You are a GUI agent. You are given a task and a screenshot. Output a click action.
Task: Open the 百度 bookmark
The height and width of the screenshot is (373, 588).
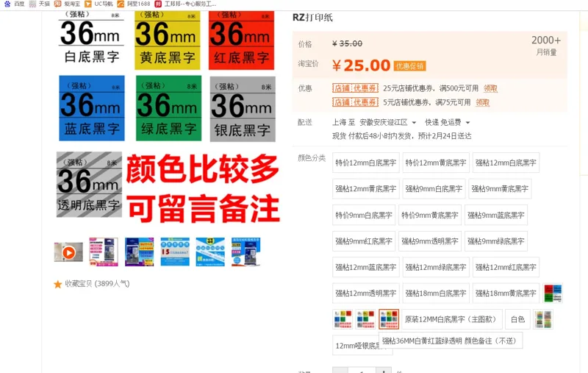click(15, 4)
